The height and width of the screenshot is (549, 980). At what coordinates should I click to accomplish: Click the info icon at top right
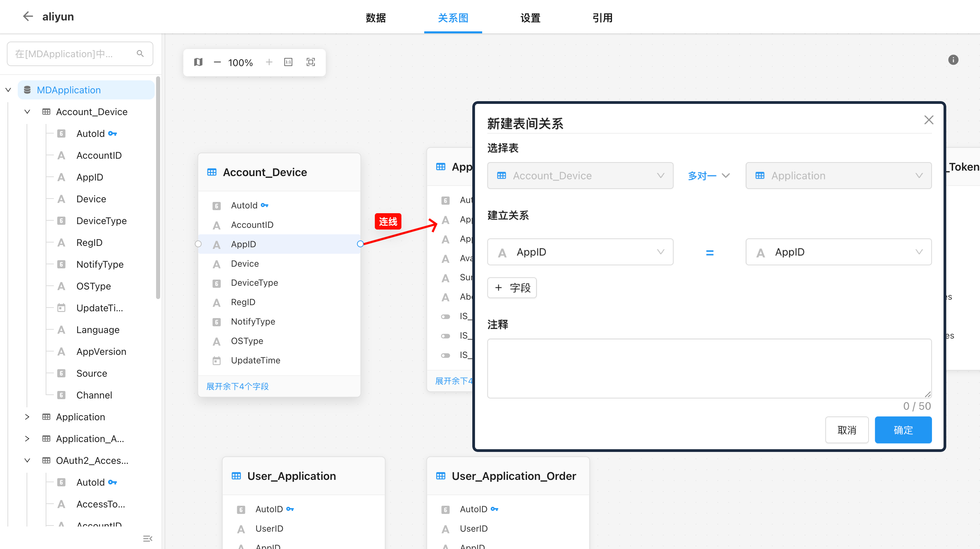[x=953, y=60]
